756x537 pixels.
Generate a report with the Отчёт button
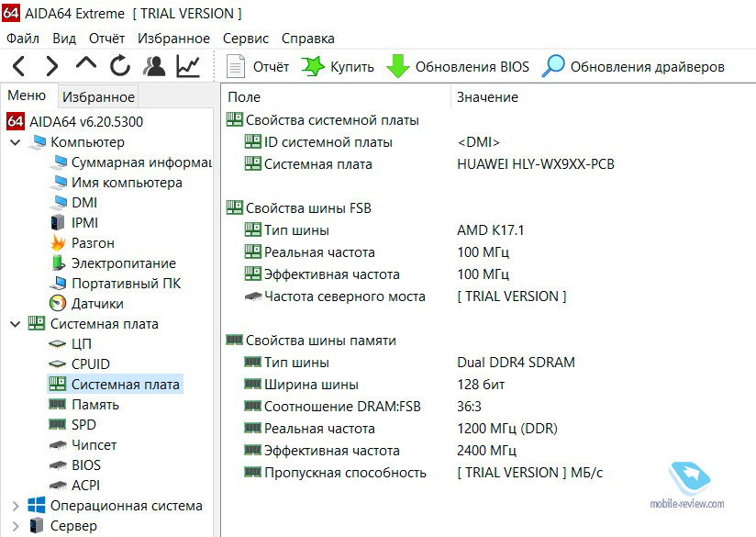point(258,67)
